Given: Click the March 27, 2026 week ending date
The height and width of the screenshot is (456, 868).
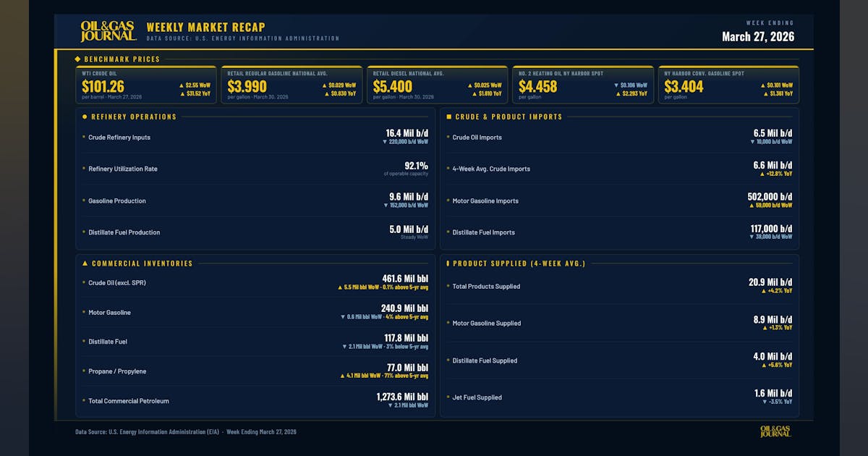Looking at the screenshot, I should (757, 37).
